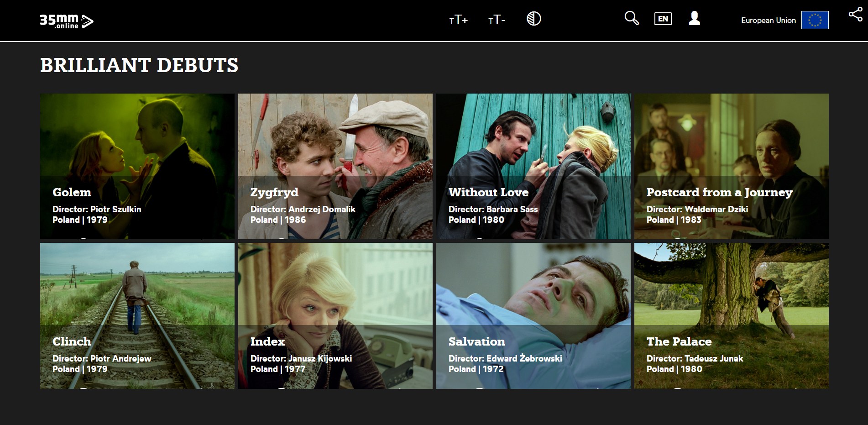Viewport: 868px width, 425px height.
Task: Click Postcard from a Journey title
Action: 719,192
